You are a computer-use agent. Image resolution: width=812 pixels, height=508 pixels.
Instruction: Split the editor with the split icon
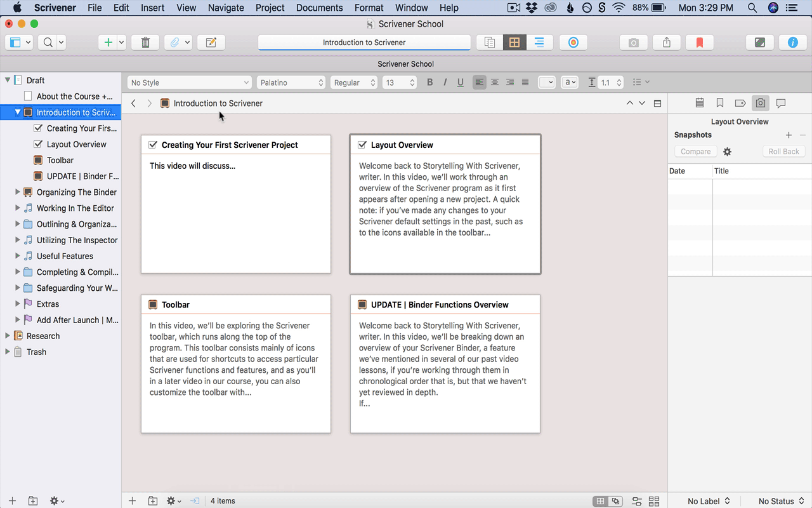pos(657,104)
